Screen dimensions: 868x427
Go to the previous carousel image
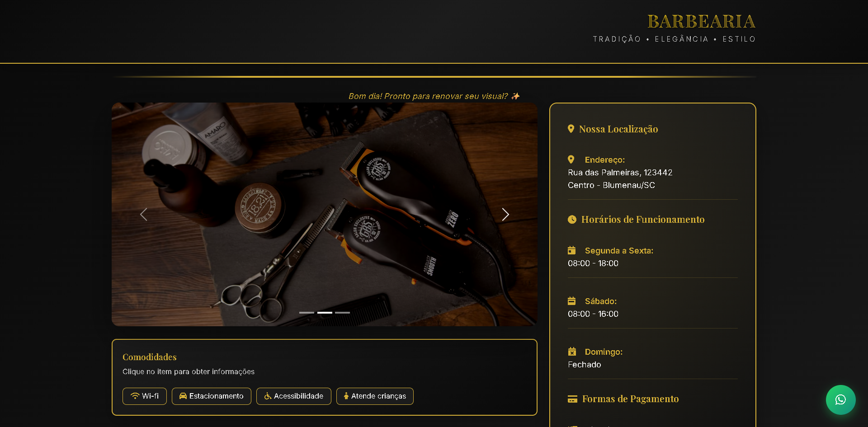click(x=144, y=215)
